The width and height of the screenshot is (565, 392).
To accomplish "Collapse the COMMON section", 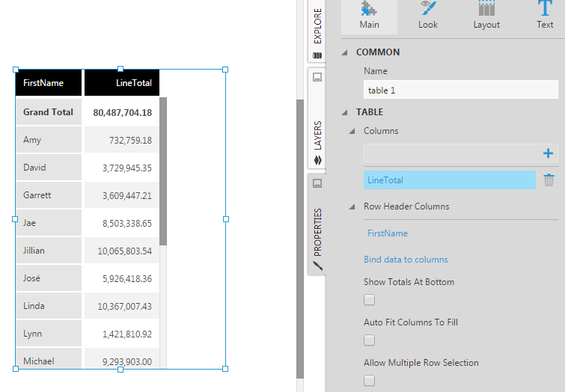I will [x=345, y=52].
